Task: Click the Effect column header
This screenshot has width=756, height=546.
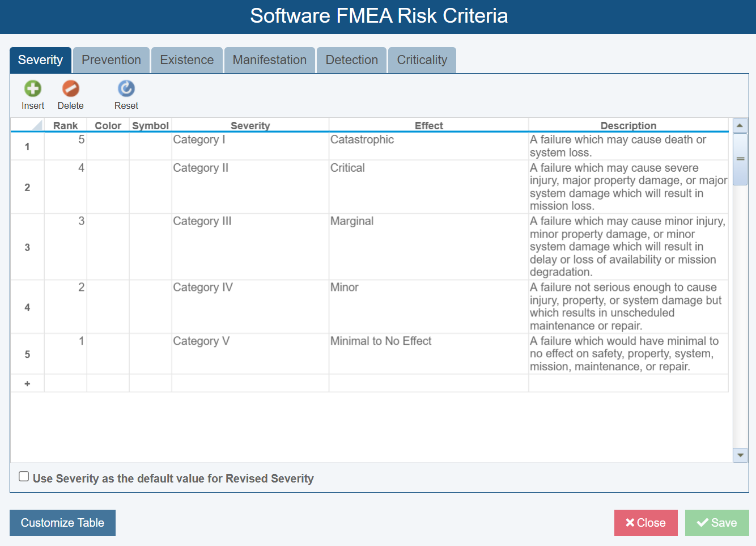Action: (429, 125)
